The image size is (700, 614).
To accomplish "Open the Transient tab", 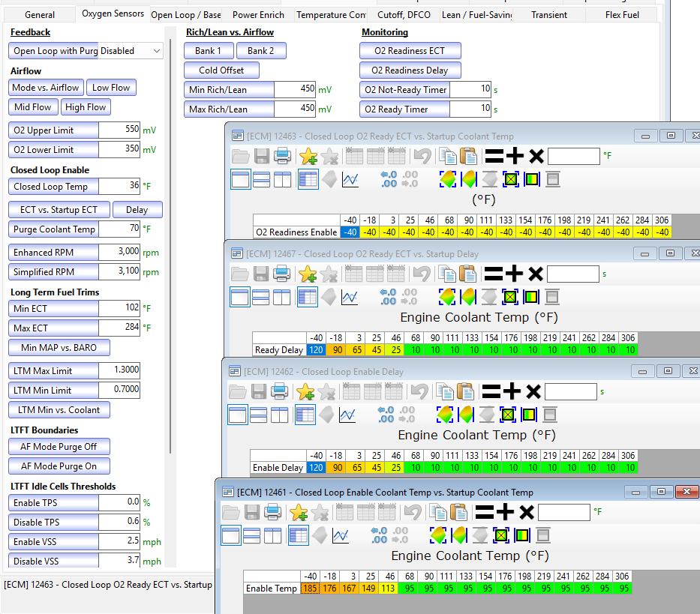I will pos(549,15).
